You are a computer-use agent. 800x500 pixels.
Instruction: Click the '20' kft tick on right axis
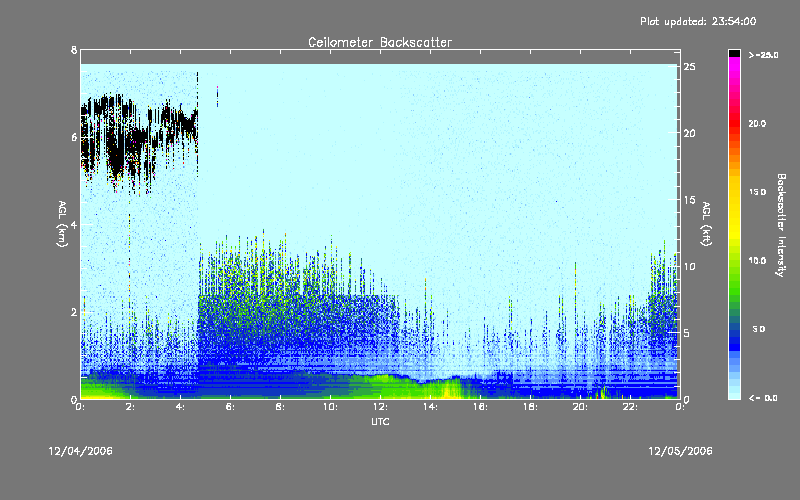[689, 133]
